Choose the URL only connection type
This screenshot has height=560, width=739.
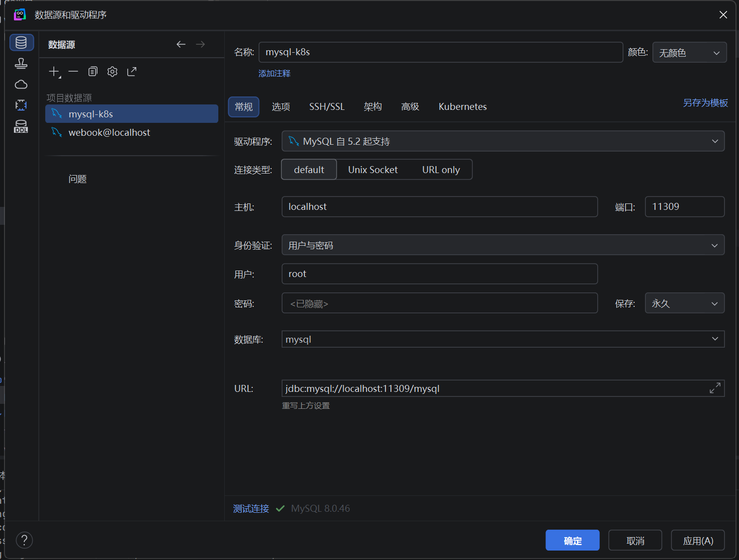click(441, 170)
